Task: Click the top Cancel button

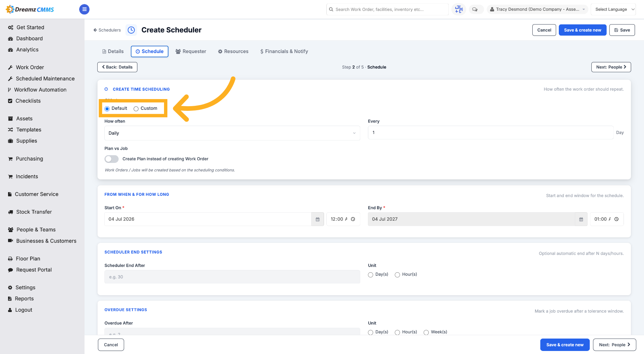Action: tap(544, 30)
